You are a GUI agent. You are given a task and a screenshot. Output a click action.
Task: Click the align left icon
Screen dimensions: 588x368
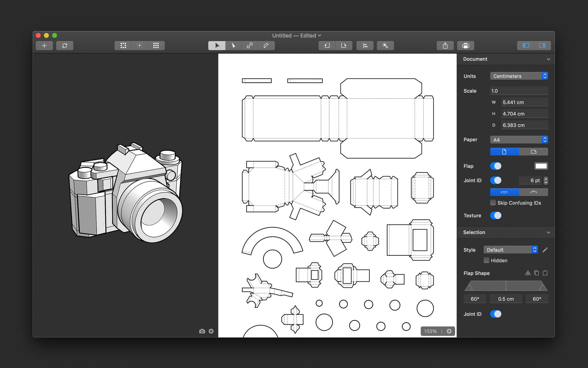[x=365, y=45]
